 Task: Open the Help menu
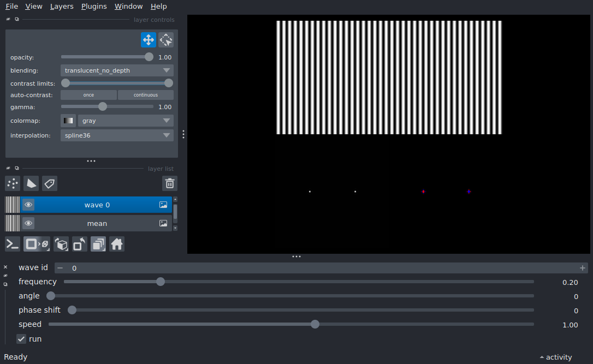tap(158, 7)
